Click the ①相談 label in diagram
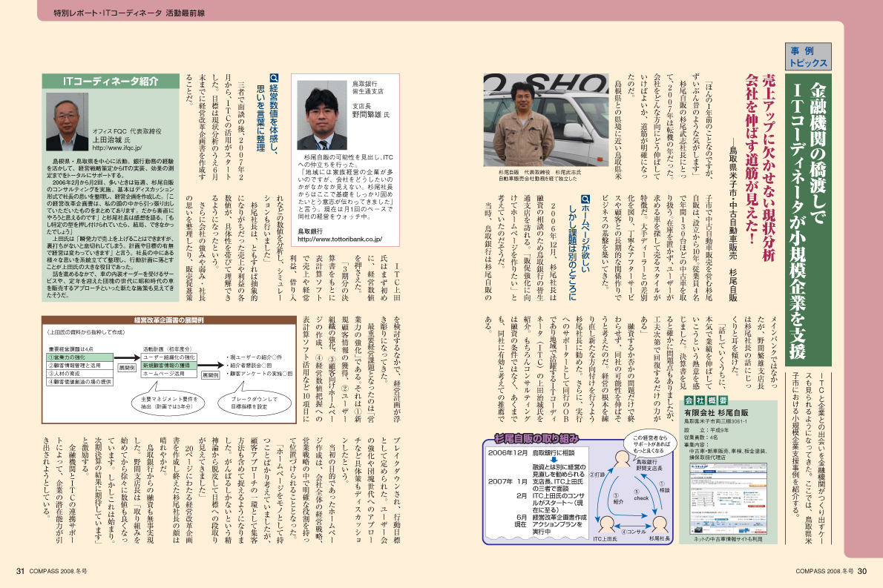This screenshot has width=883, height=588. pyautogui.click(x=665, y=486)
